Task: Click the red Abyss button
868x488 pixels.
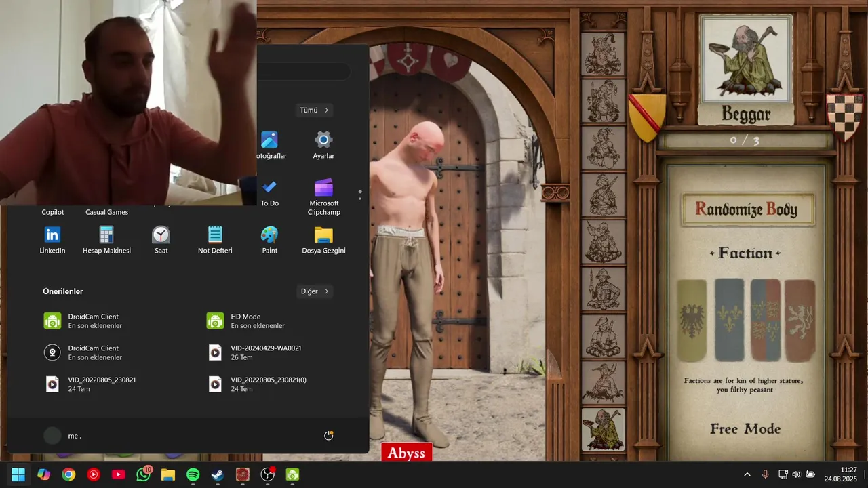Action: pos(406,453)
